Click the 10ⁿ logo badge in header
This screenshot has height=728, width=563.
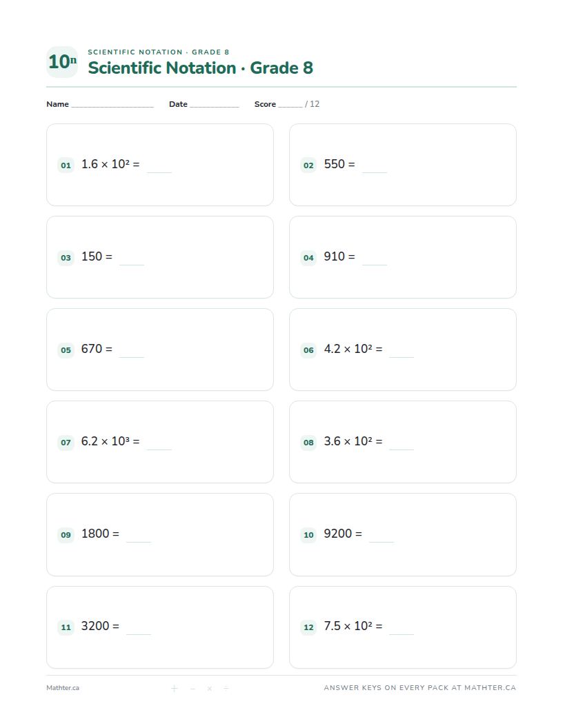[62, 62]
